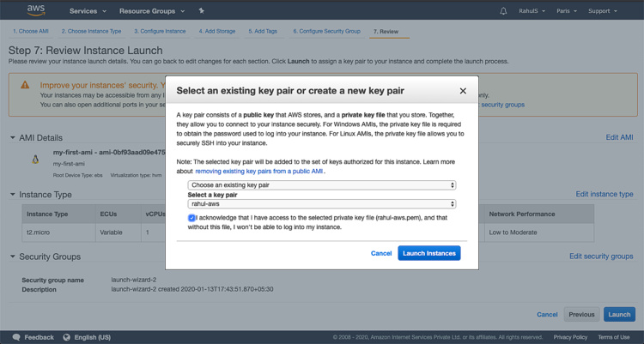Click the Launch Instances button
The height and width of the screenshot is (344, 644).
[428, 253]
